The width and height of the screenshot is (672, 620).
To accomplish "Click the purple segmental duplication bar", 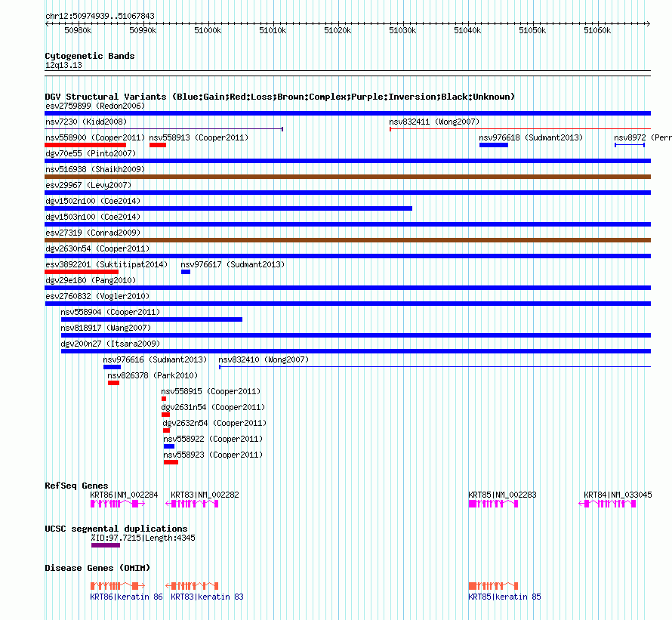I will pos(106,545).
